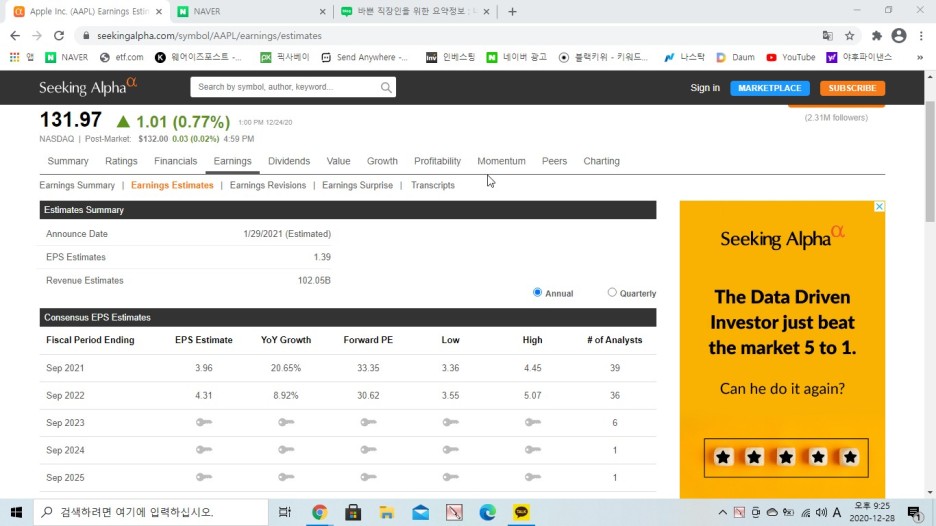Click the page vertical scrollbar
Screen dimensions: 936x526
930,161
